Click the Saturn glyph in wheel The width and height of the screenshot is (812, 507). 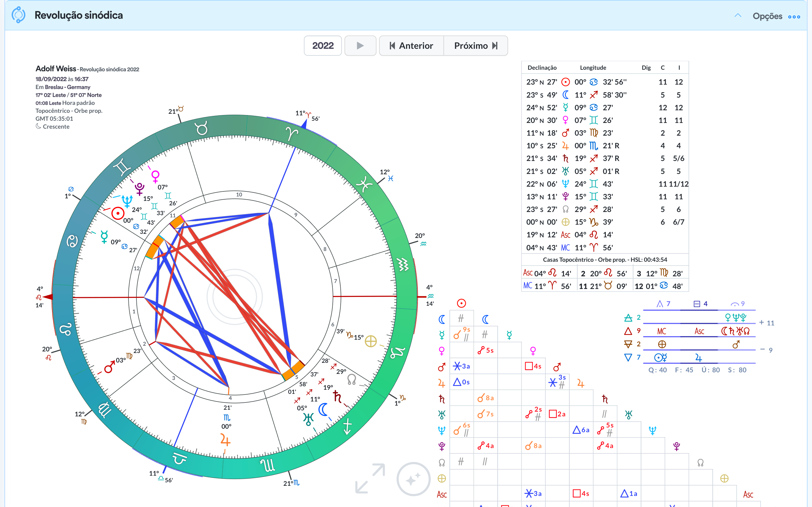(x=337, y=397)
